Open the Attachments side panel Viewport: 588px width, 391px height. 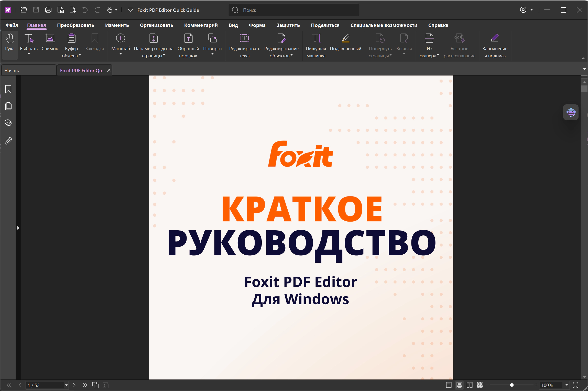(8, 141)
